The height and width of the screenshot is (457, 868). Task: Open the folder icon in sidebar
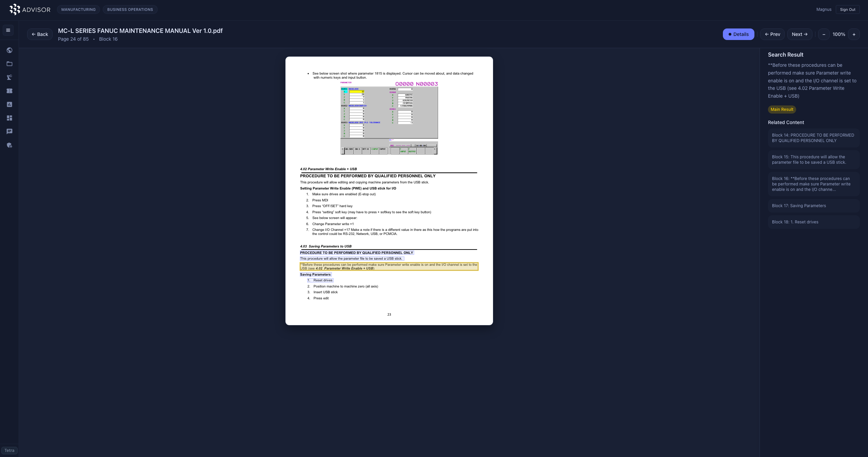pos(9,64)
